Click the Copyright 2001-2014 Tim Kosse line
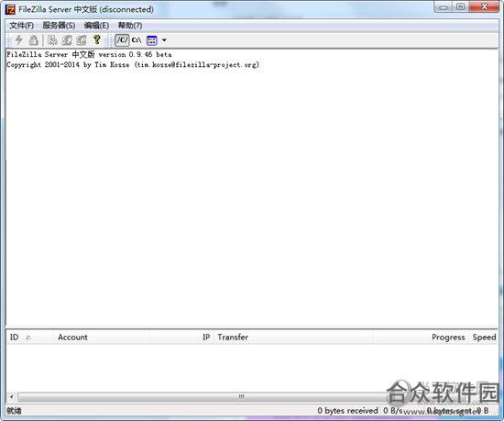The width and height of the screenshot is (504, 421). (133, 64)
